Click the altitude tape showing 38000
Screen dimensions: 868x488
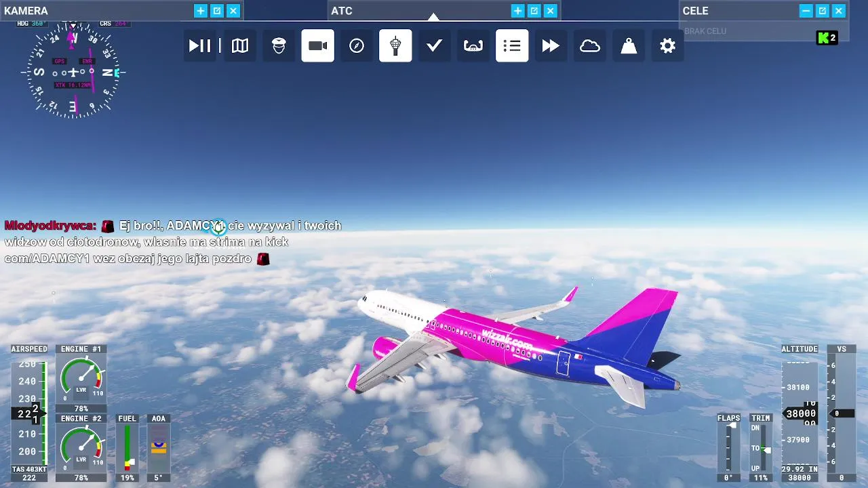point(800,413)
